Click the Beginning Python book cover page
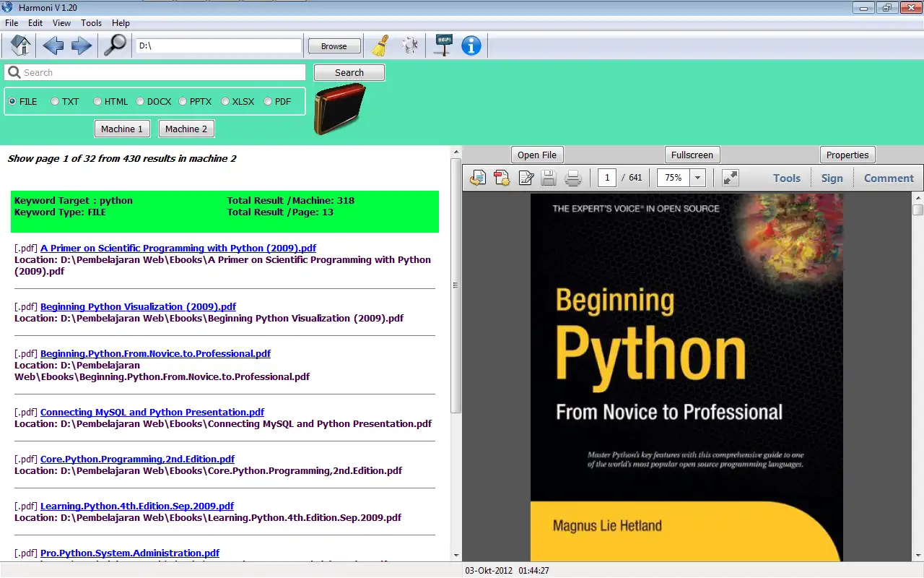 coord(687,377)
